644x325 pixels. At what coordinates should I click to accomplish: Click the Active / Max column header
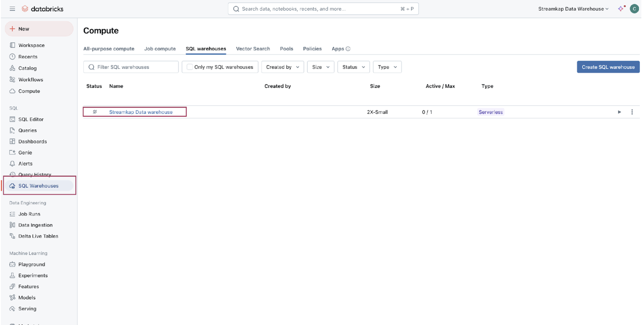440,86
